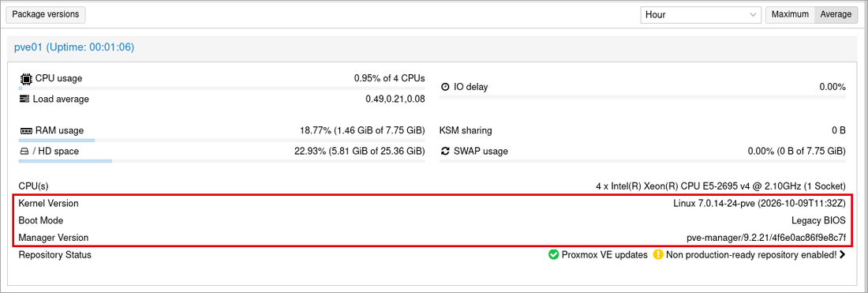This screenshot has height=293, width=868.
Task: Click the RAM usage progress bar
Action: click(222, 141)
